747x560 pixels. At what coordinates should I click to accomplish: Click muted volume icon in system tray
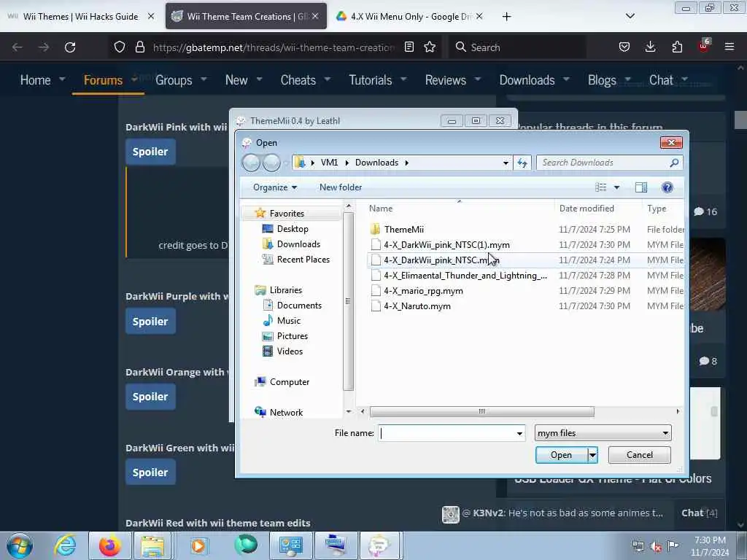coord(656,546)
